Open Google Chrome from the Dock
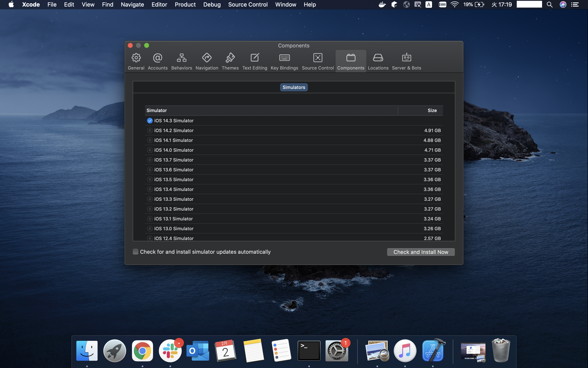Image resolution: width=588 pixels, height=368 pixels. coord(142,351)
